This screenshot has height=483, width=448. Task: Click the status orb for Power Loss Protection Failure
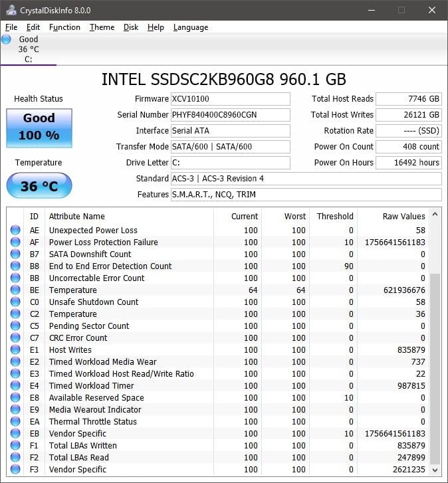[x=15, y=242]
